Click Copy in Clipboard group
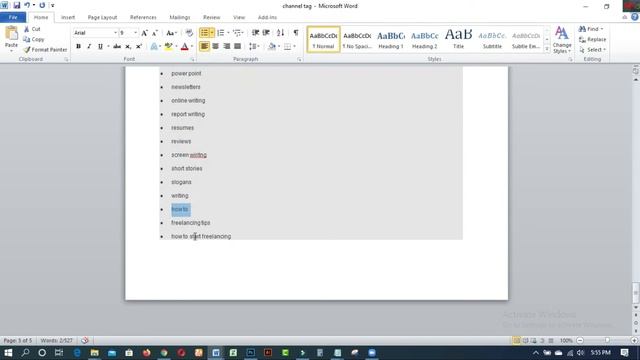Viewport: 640px width, 360px height. (34, 39)
